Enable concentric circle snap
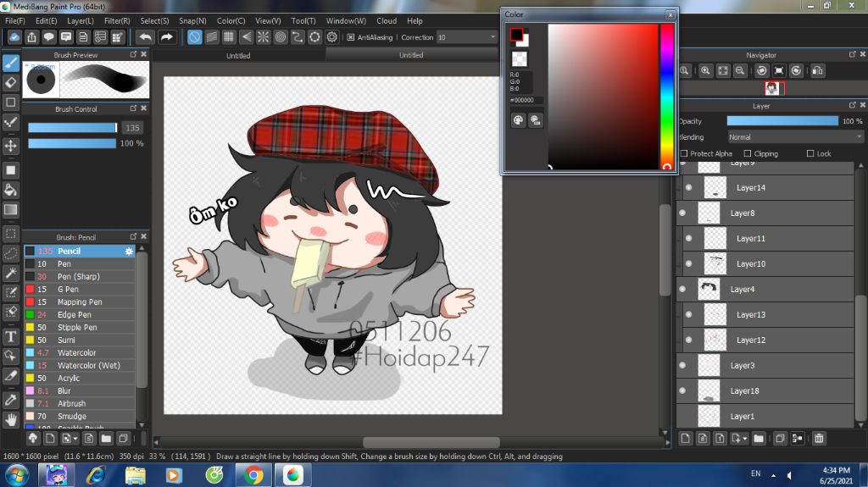 pos(280,37)
